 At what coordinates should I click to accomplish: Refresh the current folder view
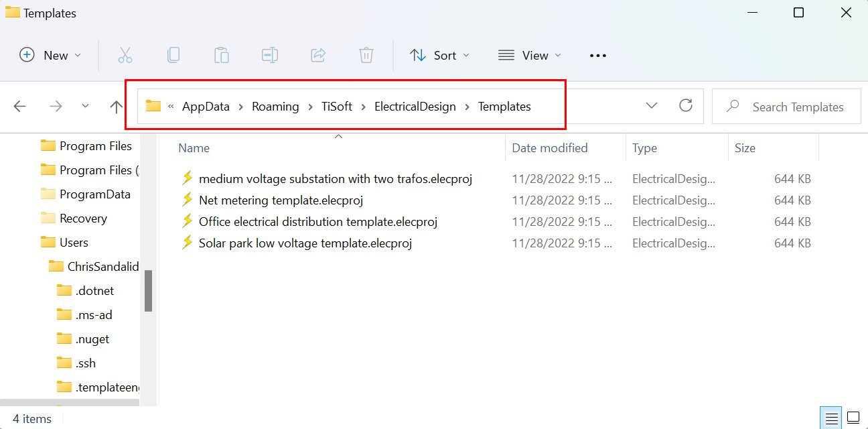[x=685, y=106]
